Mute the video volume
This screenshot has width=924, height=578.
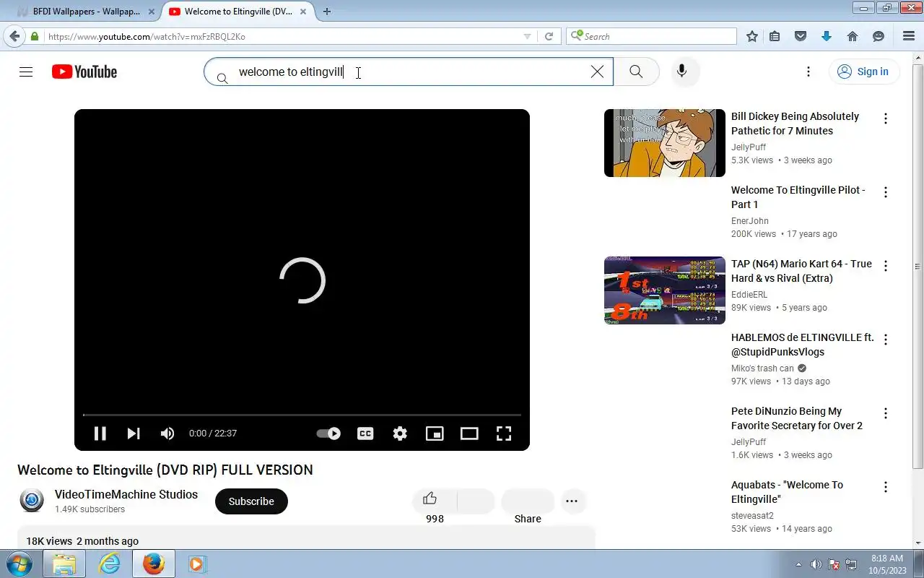[167, 433]
